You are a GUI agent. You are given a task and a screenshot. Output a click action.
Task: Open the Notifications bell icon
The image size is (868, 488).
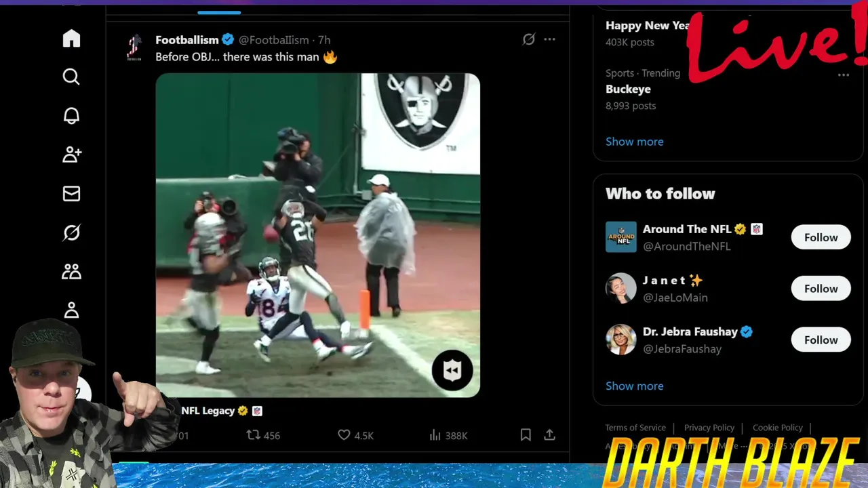click(x=71, y=116)
